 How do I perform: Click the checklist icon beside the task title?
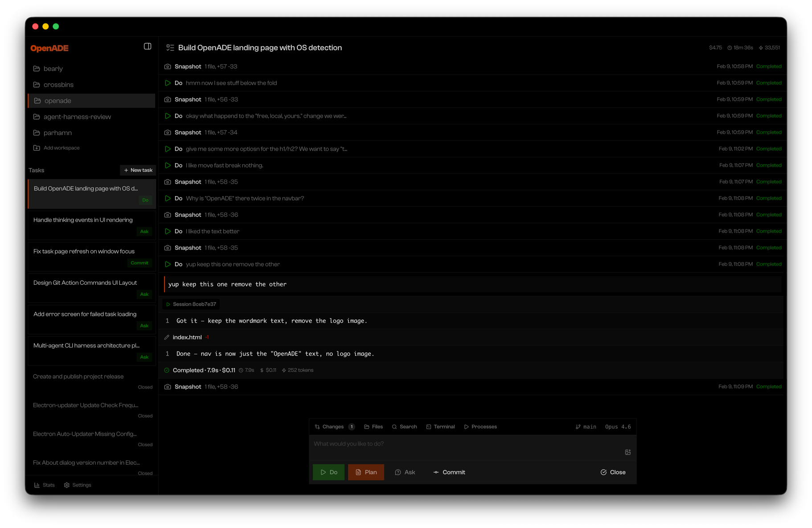[x=170, y=47]
